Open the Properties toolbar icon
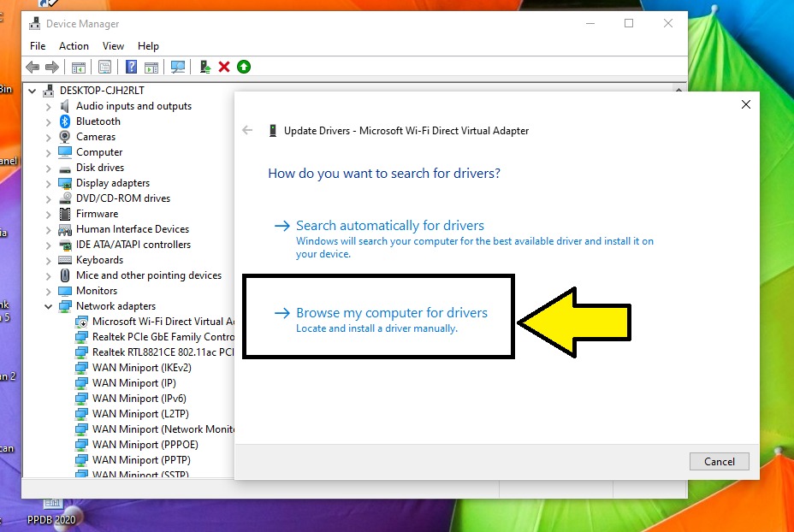794x532 pixels. pyautogui.click(x=105, y=67)
